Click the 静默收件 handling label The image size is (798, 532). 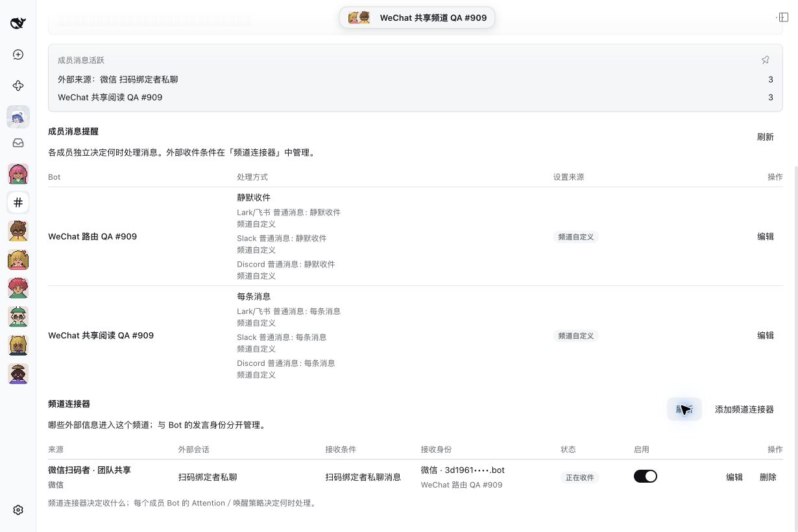click(x=254, y=197)
